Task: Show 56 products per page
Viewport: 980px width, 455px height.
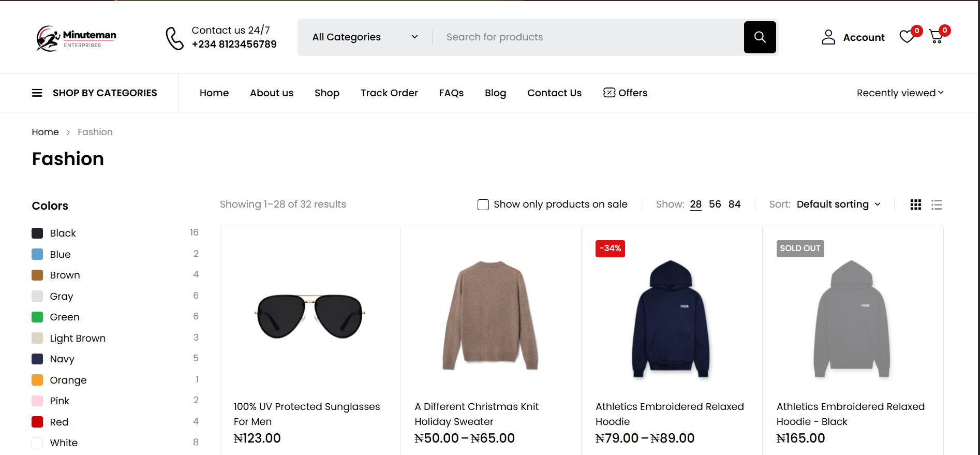Action: (x=715, y=204)
